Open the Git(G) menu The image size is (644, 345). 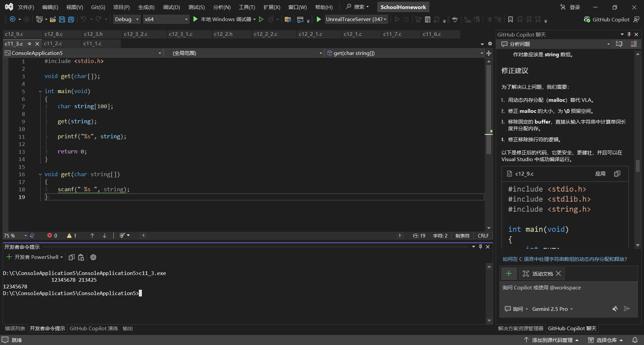pyautogui.click(x=98, y=7)
